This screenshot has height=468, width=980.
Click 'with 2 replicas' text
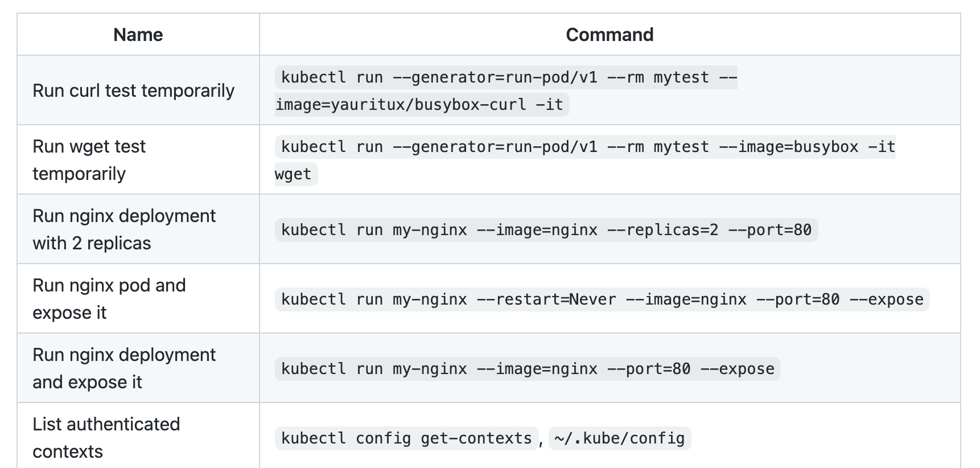(92, 243)
